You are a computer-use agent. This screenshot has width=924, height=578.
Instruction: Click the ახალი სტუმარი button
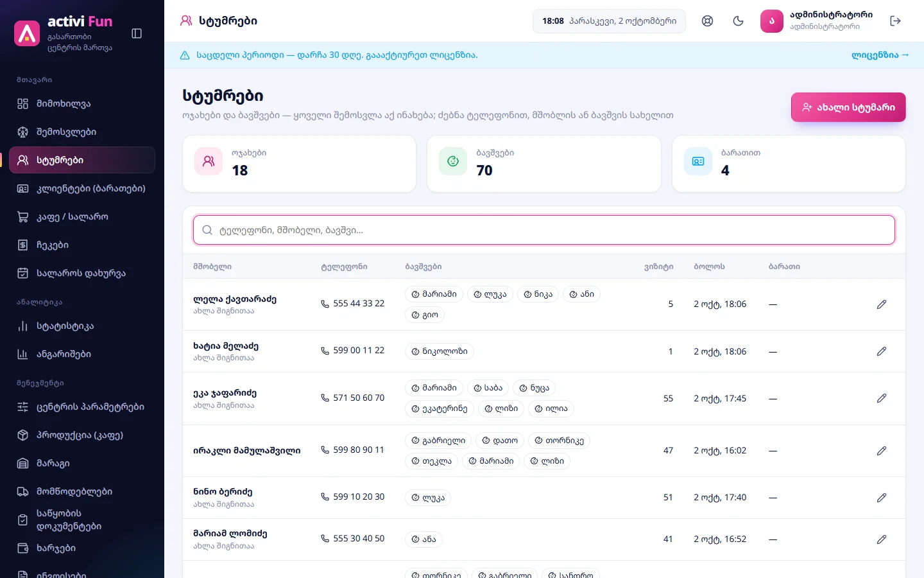[848, 107]
